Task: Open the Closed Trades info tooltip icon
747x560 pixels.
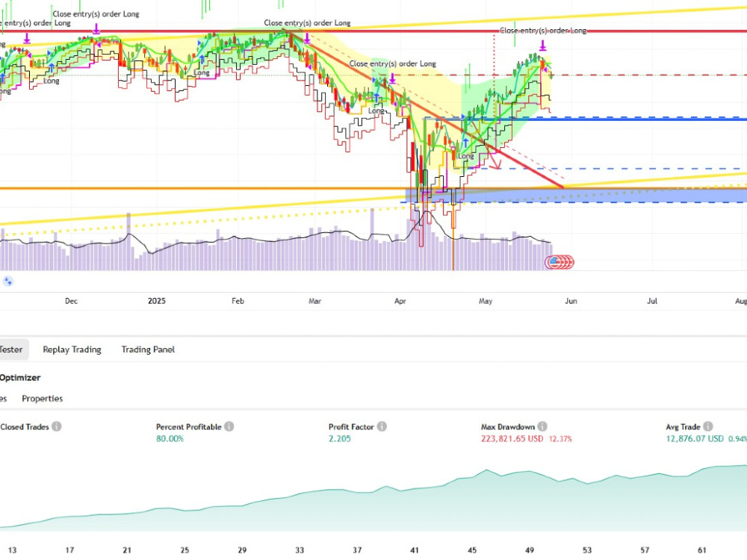Action: [x=57, y=426]
